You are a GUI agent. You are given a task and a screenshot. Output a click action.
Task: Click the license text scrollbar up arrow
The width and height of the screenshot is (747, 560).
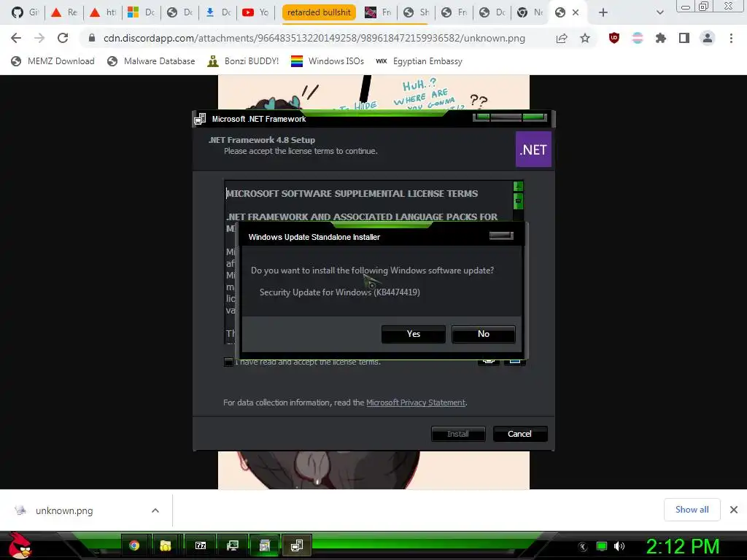[x=518, y=186]
